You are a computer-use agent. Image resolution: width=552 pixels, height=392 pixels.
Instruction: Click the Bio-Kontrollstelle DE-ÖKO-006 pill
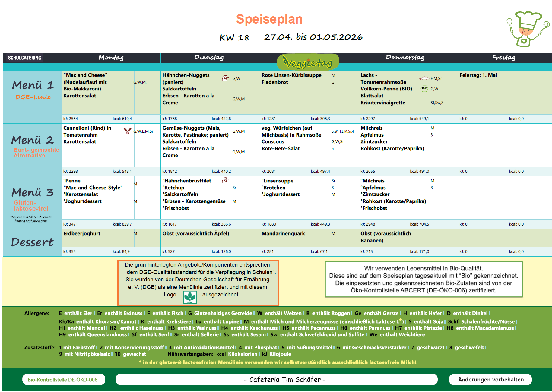pos(63,380)
